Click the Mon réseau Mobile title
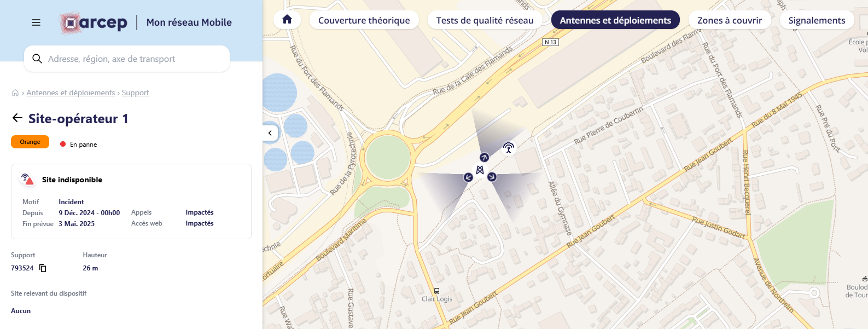The image size is (868, 329). [189, 22]
